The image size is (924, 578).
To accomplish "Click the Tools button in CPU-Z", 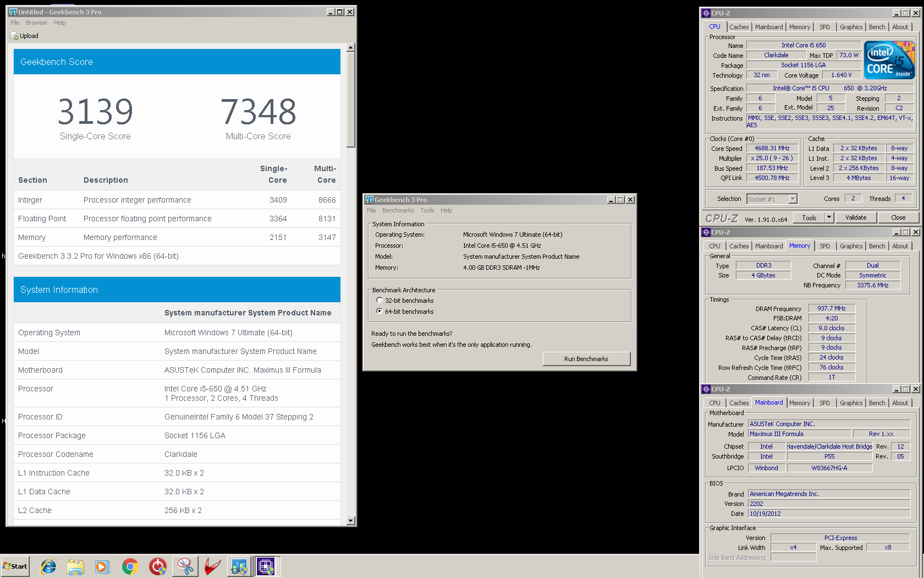I will [809, 217].
